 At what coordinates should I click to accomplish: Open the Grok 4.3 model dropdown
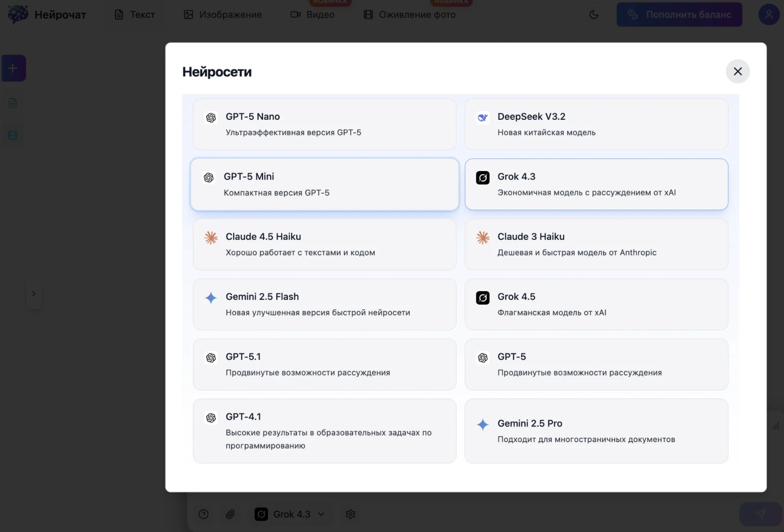[x=289, y=514]
